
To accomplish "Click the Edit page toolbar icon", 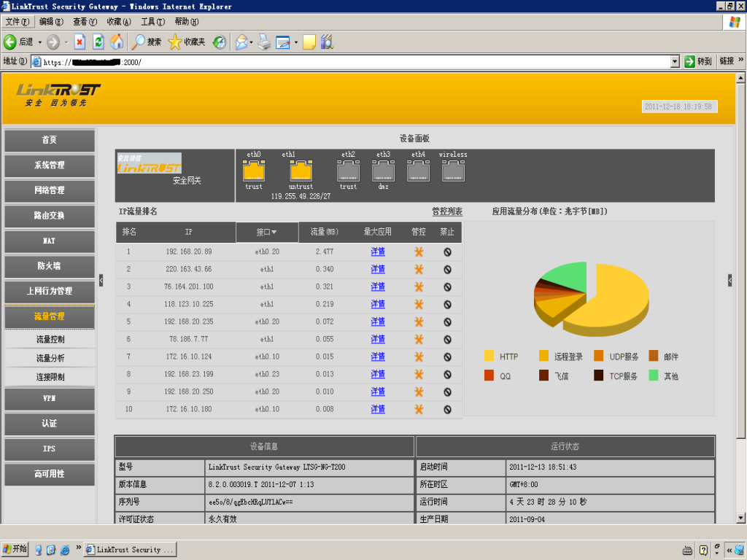I will click(x=283, y=42).
